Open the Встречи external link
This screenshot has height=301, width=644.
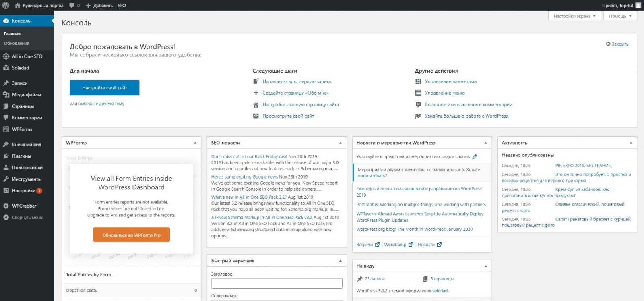coord(368,245)
